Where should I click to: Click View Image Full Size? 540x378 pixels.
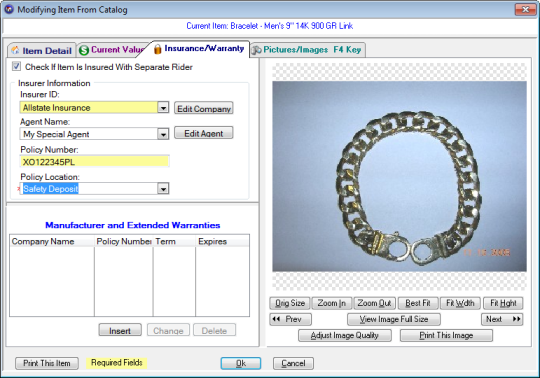click(394, 319)
